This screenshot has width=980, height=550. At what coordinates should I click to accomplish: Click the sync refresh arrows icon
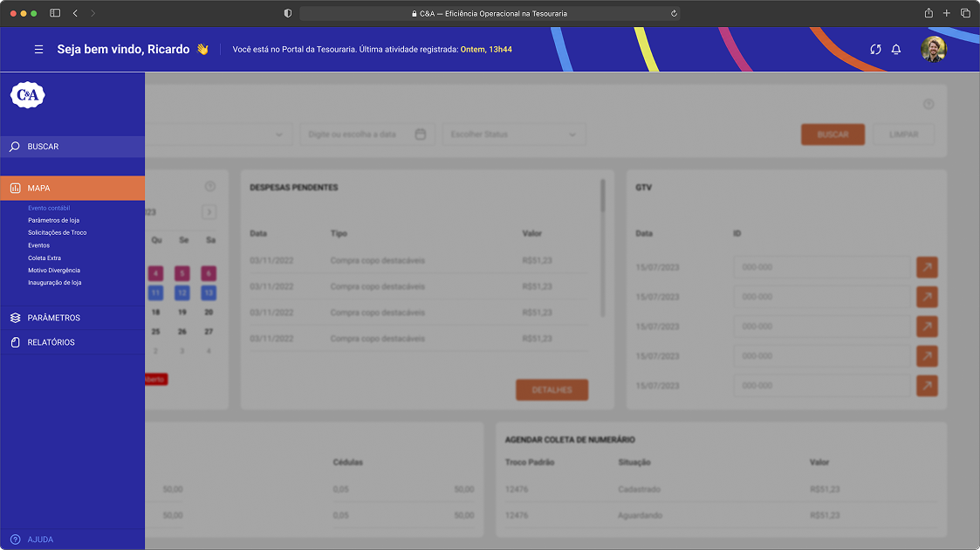875,50
